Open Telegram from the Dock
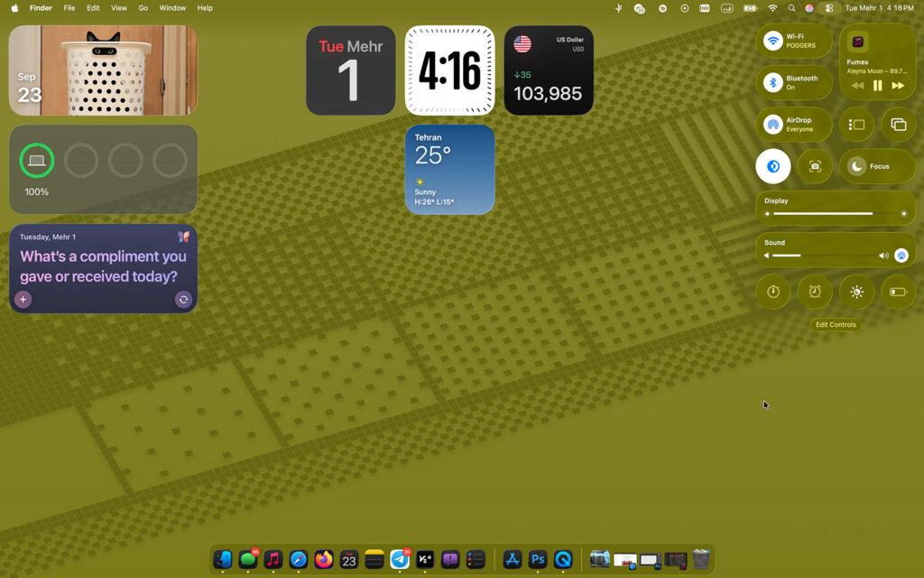 pyautogui.click(x=400, y=558)
